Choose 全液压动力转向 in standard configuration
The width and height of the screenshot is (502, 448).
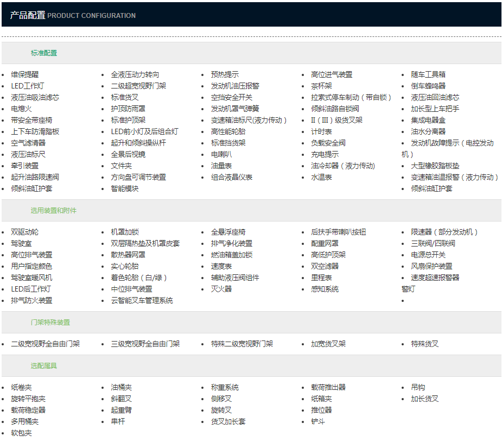coord(135,74)
